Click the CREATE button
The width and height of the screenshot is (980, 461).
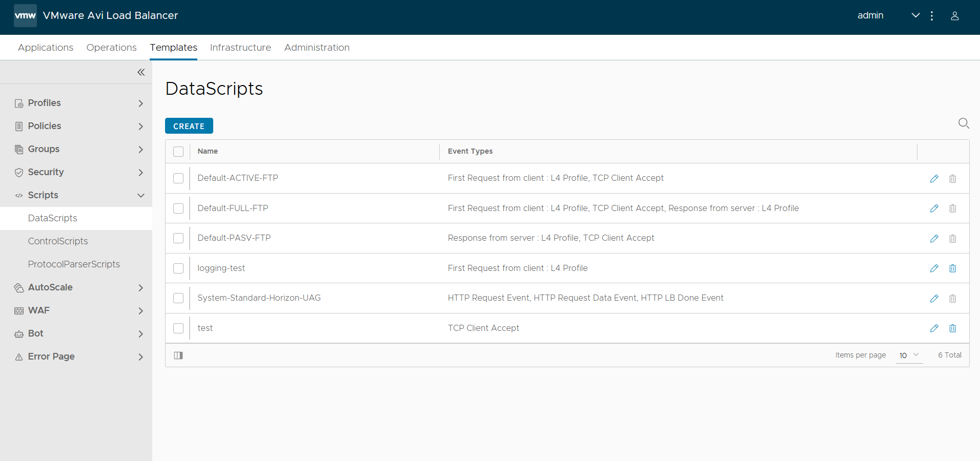[189, 126]
